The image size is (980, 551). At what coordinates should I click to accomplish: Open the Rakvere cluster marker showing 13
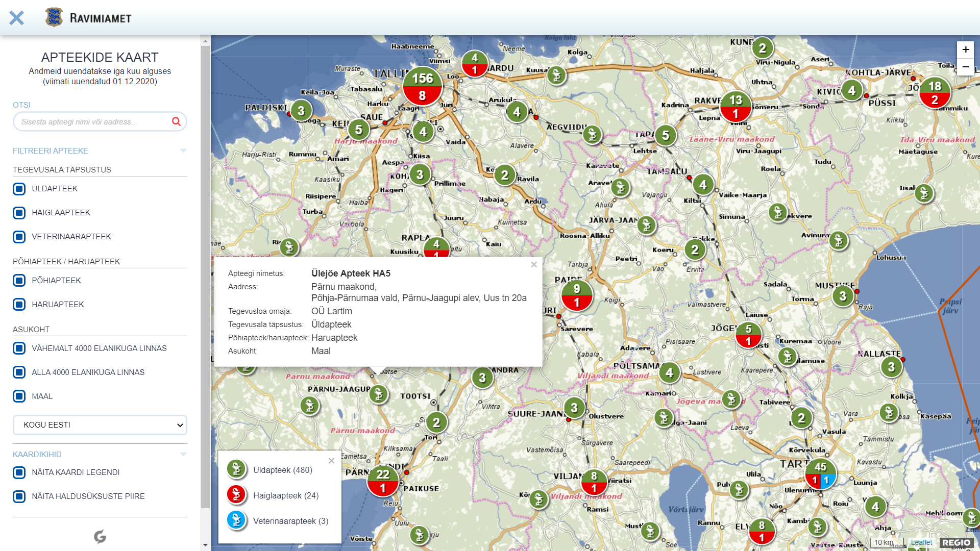(736, 106)
